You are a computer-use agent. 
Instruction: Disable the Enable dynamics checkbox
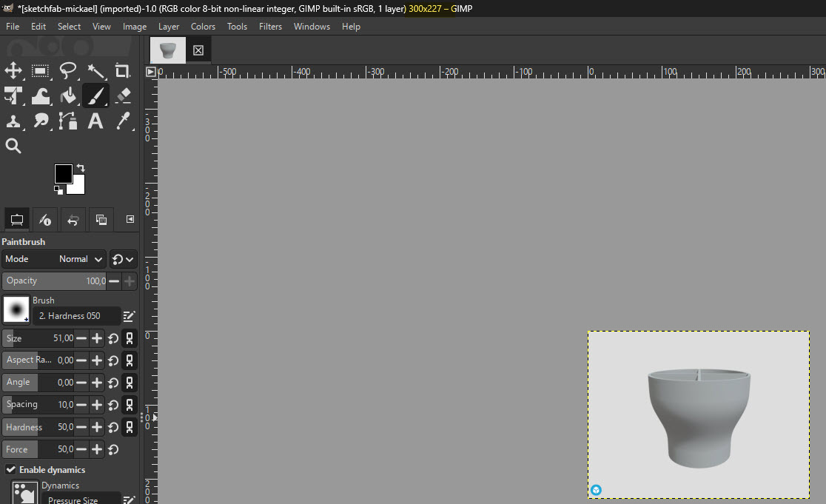[x=10, y=469]
